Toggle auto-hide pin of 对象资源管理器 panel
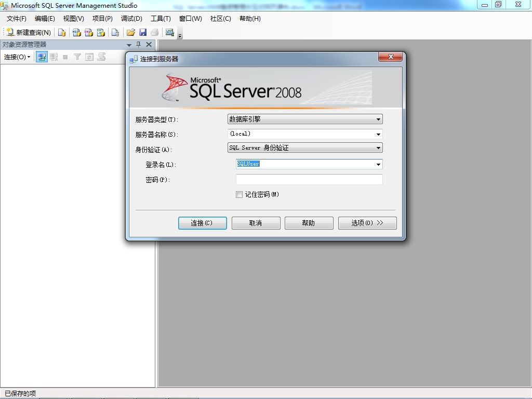This screenshot has height=399, width=532. click(138, 45)
